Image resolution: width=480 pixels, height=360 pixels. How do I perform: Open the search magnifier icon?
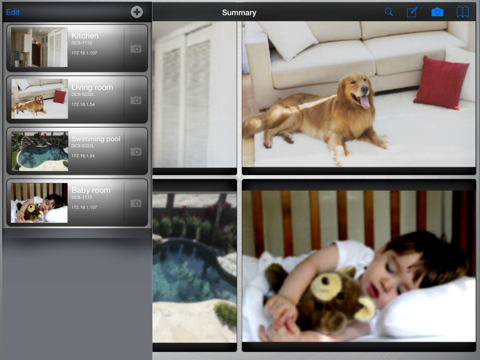click(389, 12)
